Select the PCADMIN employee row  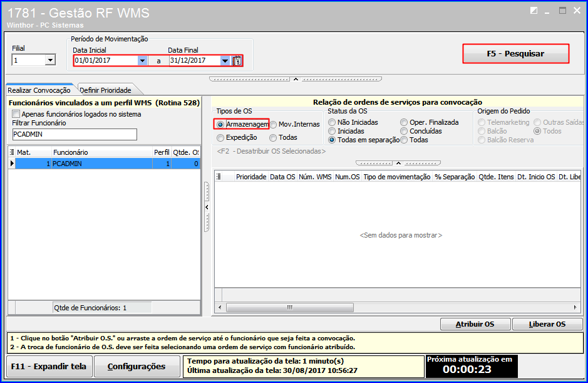tap(104, 164)
